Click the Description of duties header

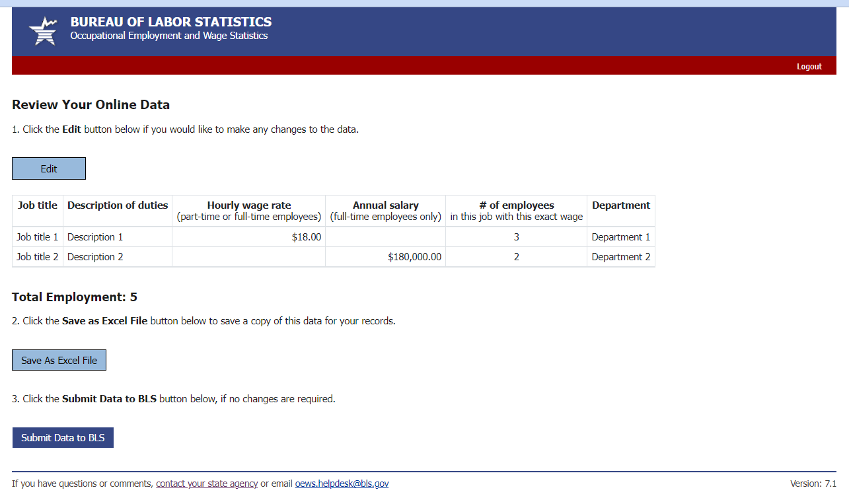[x=118, y=205]
